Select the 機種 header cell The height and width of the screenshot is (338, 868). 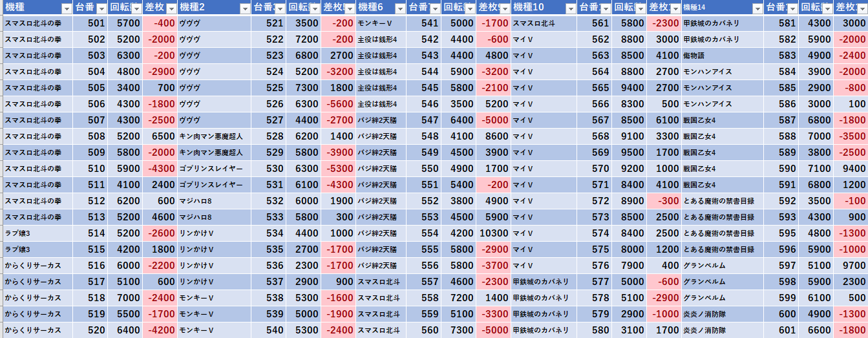(37, 8)
